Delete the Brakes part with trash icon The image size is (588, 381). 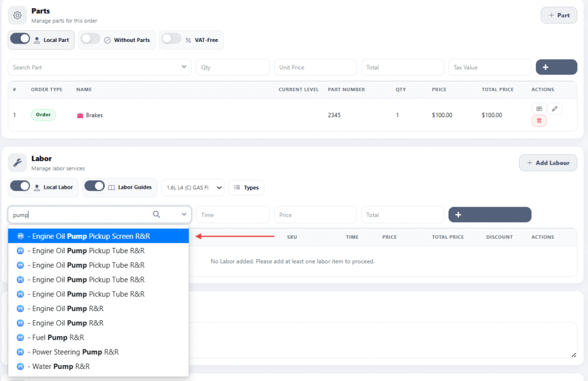tap(539, 120)
